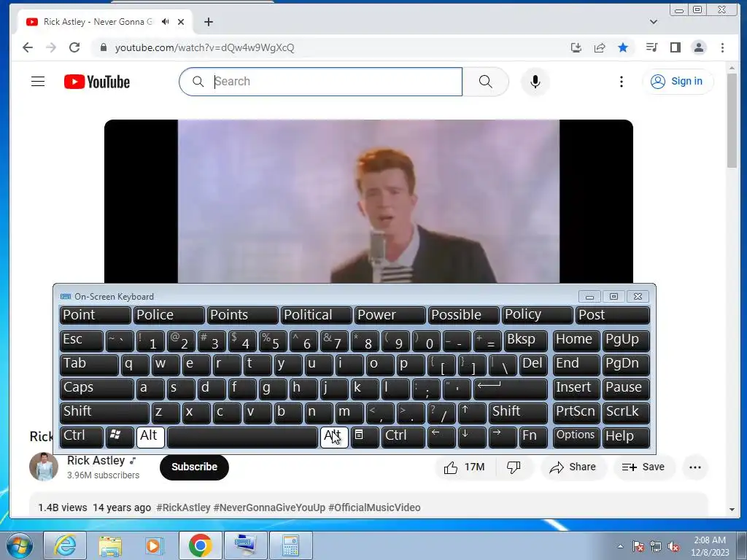The width and height of the screenshot is (747, 560).
Task: Open the install app icon in address bar
Action: [576, 47]
